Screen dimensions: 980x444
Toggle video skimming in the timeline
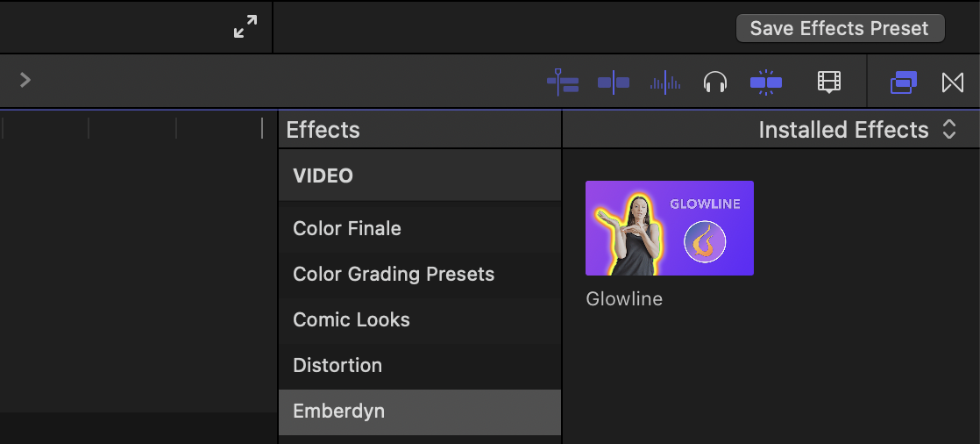(x=613, y=82)
